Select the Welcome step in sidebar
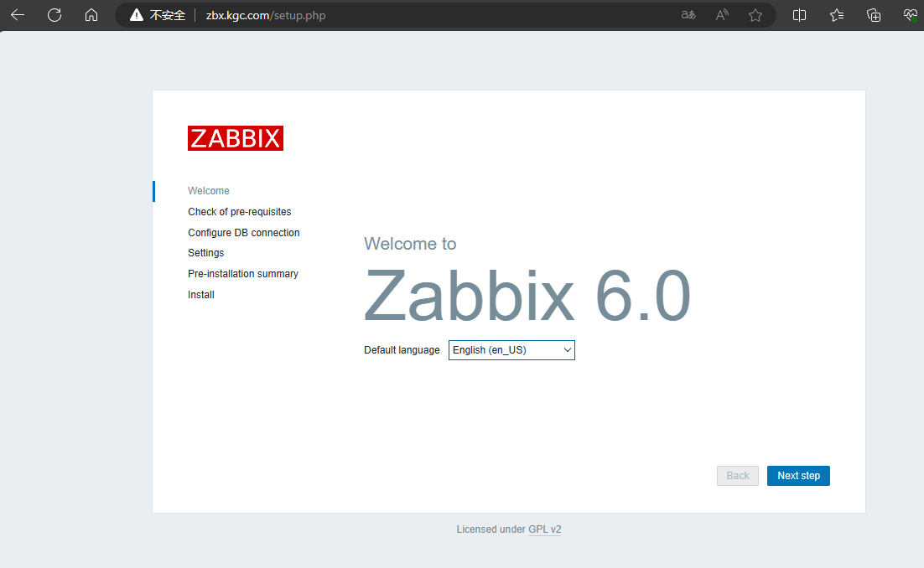Screen dimensions: 924x568 point(209,191)
